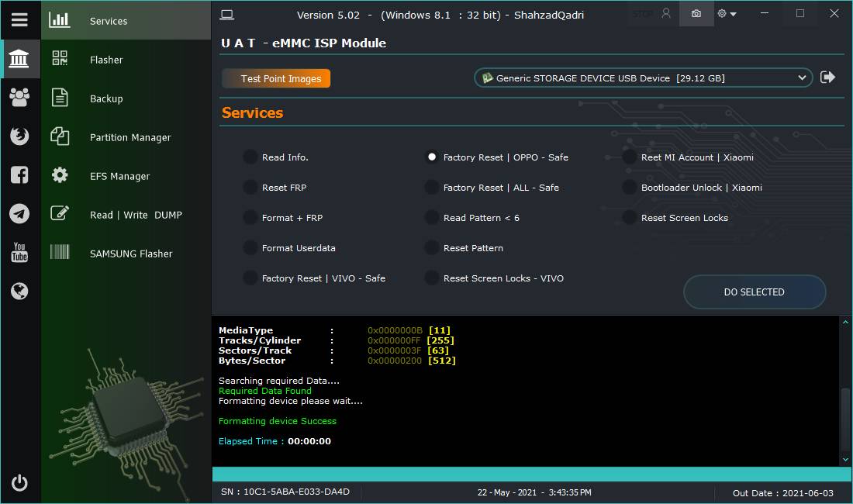The width and height of the screenshot is (853, 504).
Task: Click the Elapsed Time 00:00:00 log line
Action: (275, 441)
